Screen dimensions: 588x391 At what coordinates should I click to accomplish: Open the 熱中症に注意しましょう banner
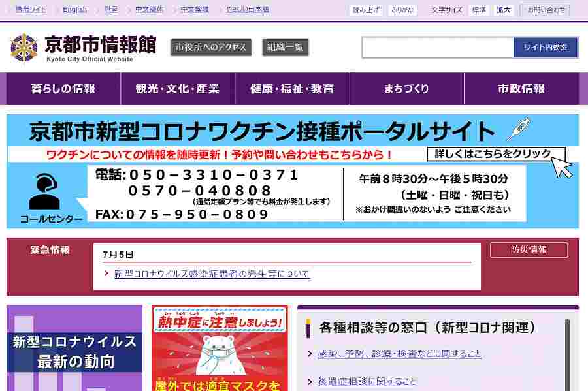click(x=220, y=349)
